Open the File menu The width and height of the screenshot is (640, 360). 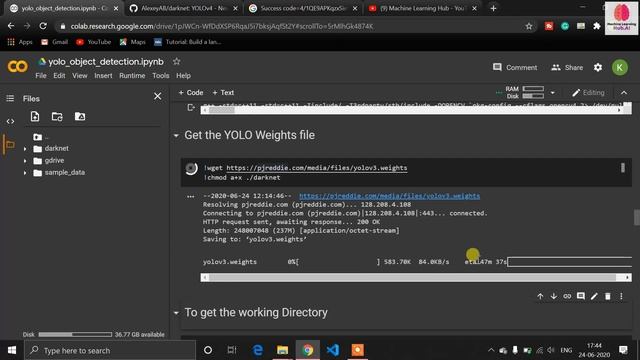coord(41,76)
